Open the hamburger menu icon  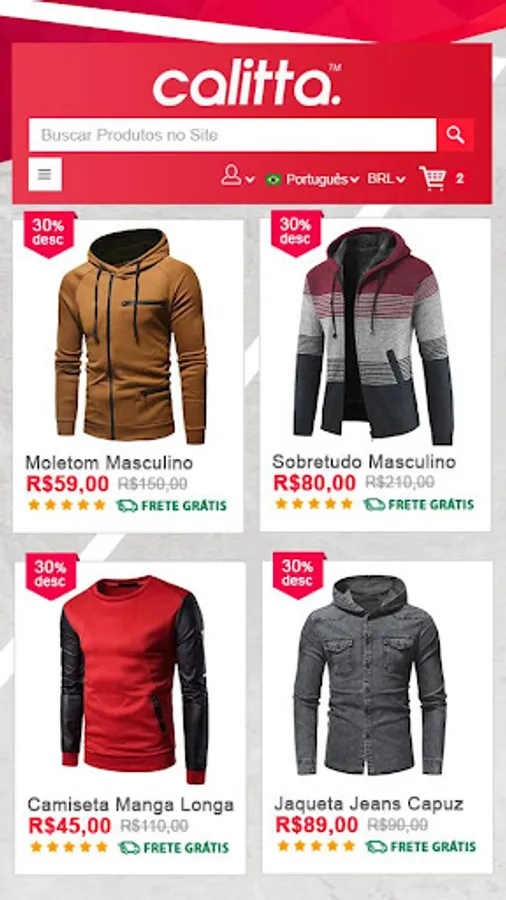[45, 174]
